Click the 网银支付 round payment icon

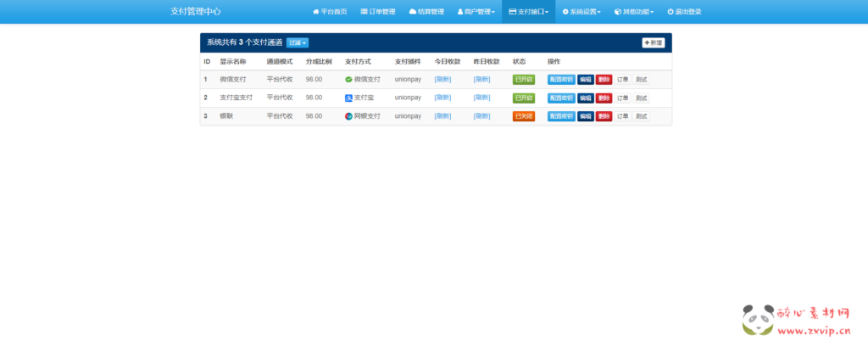(348, 116)
